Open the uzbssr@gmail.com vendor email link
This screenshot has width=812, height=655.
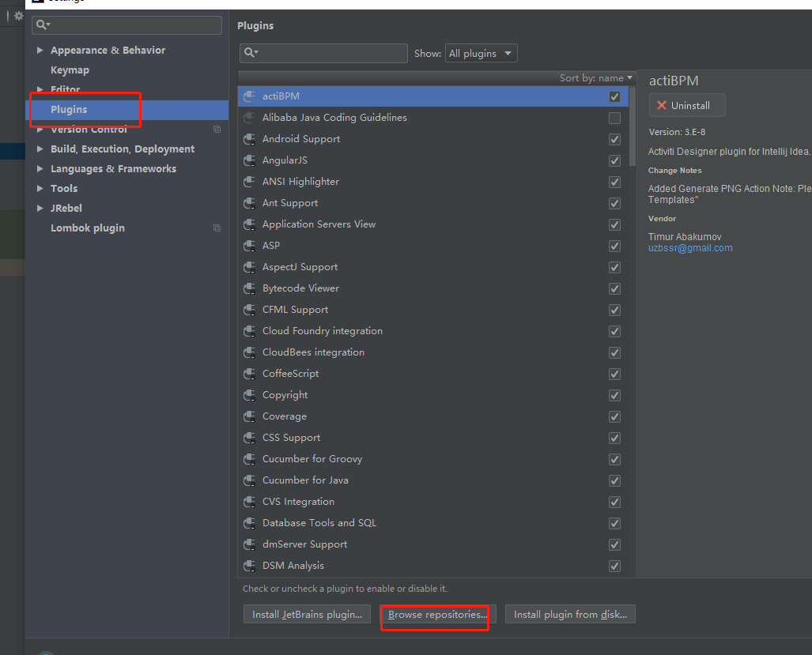690,248
